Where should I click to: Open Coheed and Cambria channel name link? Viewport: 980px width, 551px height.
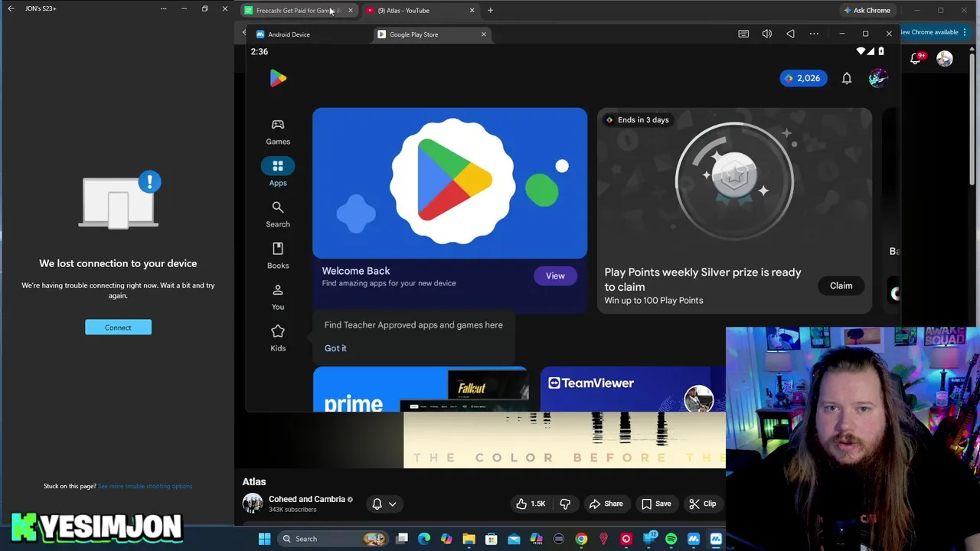(306, 499)
